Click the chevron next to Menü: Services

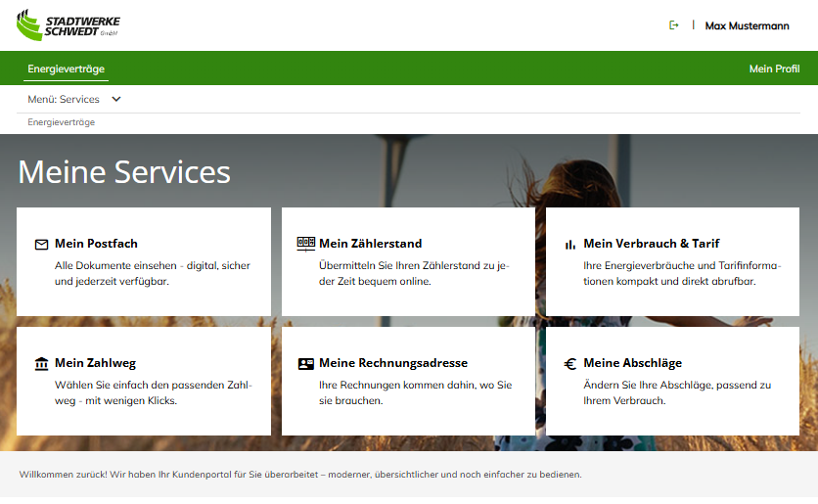[116, 99]
